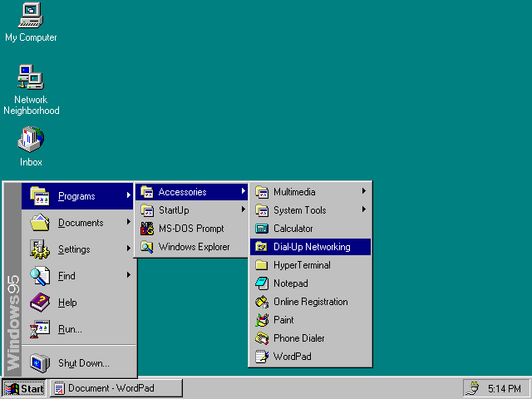
Task: Click the Calculator icon
Action: click(262, 229)
